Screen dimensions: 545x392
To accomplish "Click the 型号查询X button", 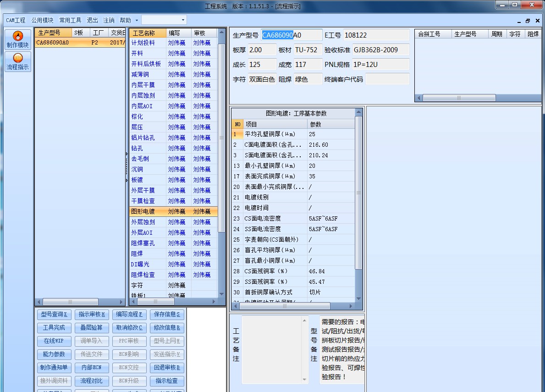I will [54, 315].
